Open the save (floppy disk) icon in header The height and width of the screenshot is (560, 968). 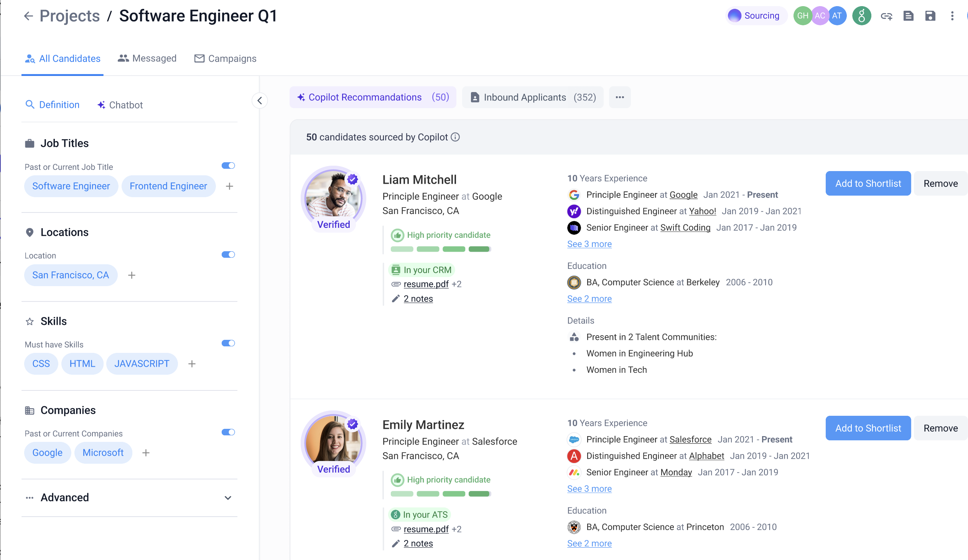point(930,16)
